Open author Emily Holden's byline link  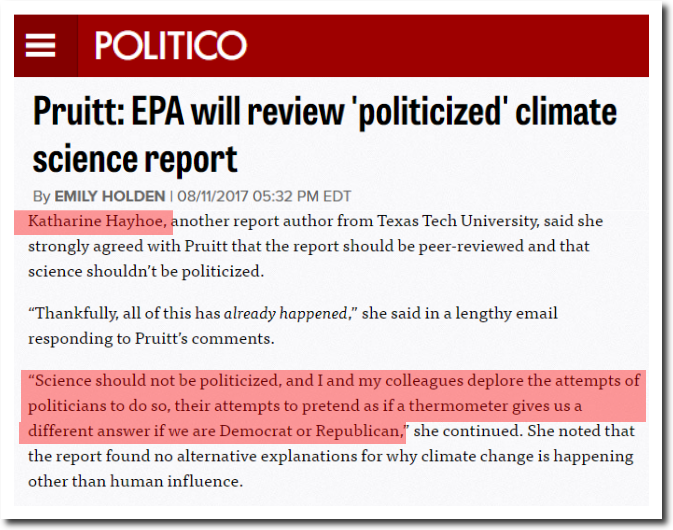110,197
